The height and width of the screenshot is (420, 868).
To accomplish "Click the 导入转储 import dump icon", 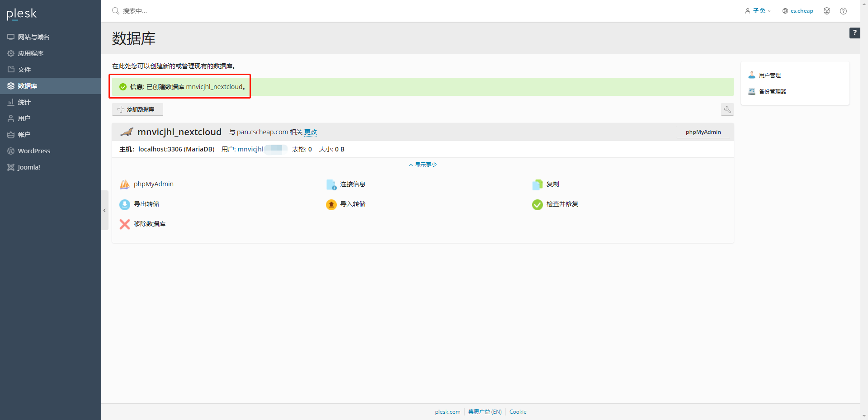I will click(331, 204).
